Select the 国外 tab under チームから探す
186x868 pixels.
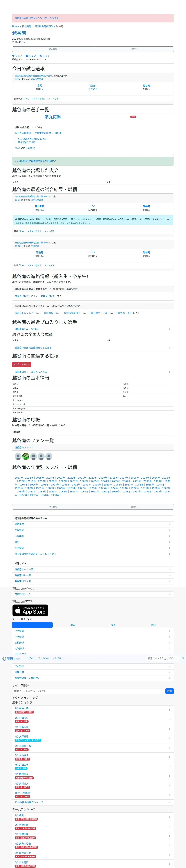(154, 625)
